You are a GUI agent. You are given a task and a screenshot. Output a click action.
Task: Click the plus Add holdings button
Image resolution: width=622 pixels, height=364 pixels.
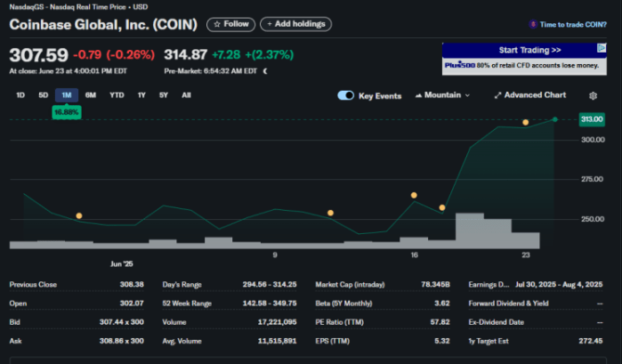tap(295, 24)
